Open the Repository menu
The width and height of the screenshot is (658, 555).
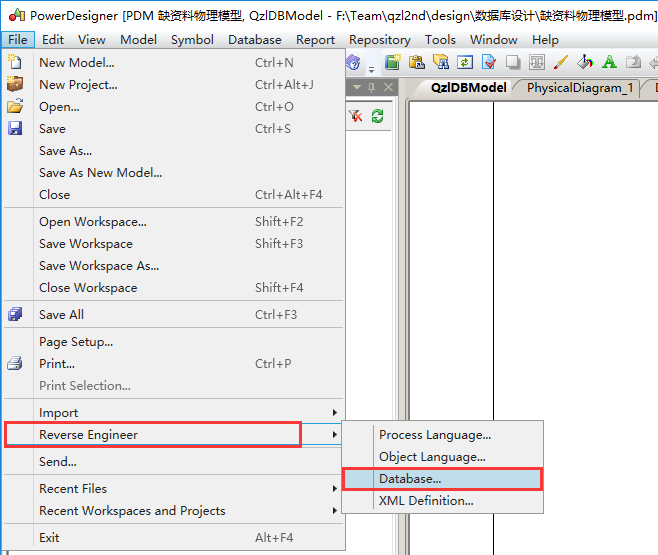click(x=380, y=39)
